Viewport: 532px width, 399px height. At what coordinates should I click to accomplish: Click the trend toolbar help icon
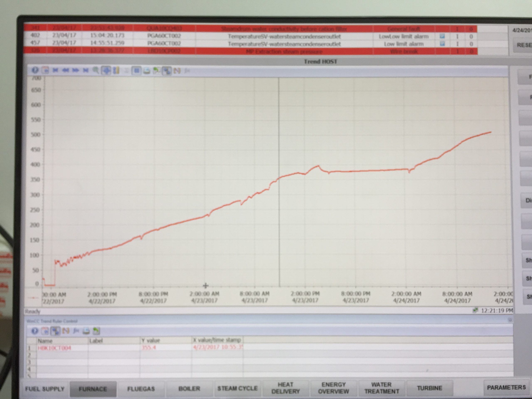(35, 70)
